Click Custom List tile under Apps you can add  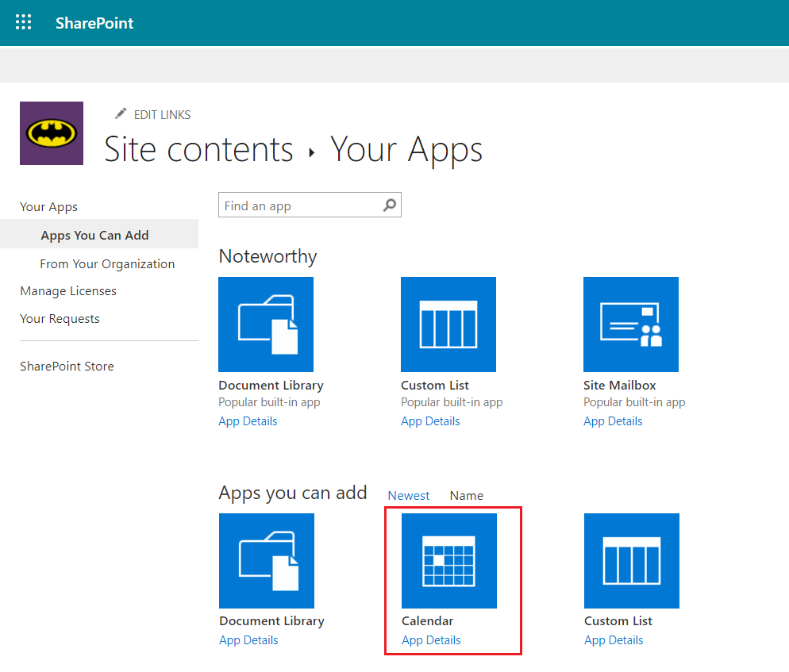click(x=632, y=561)
